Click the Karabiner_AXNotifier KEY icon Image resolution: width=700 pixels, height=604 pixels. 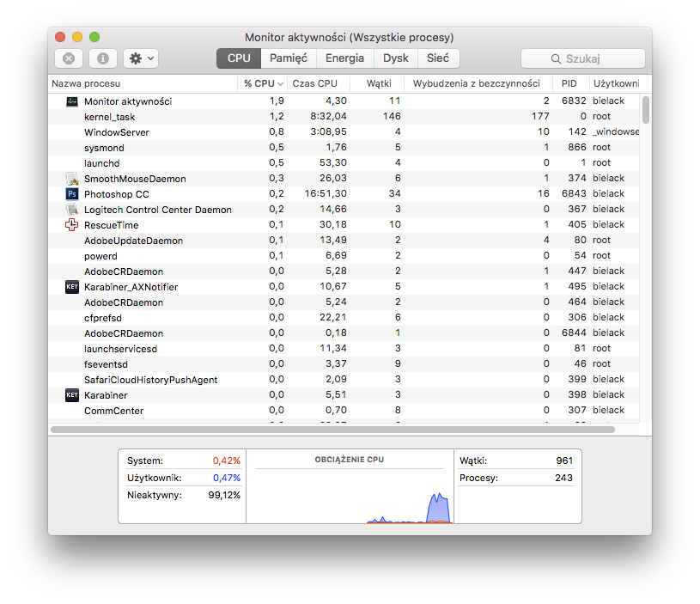[x=72, y=287]
